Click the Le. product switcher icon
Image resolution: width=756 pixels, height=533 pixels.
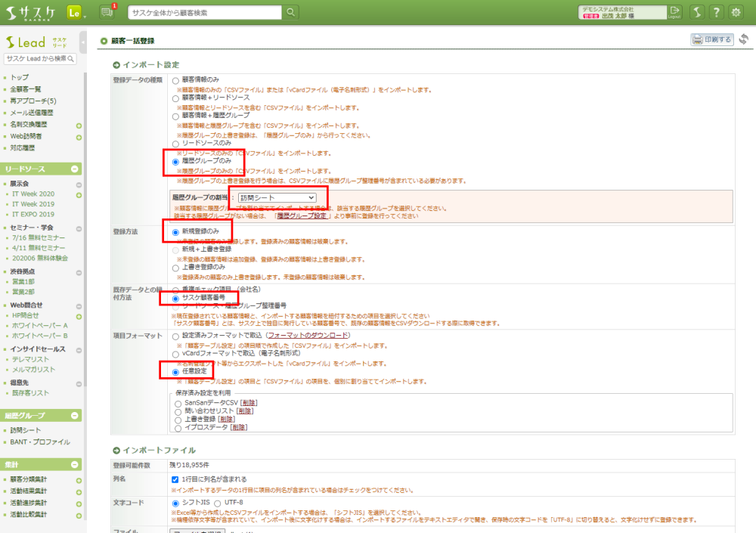pyautogui.click(x=75, y=12)
